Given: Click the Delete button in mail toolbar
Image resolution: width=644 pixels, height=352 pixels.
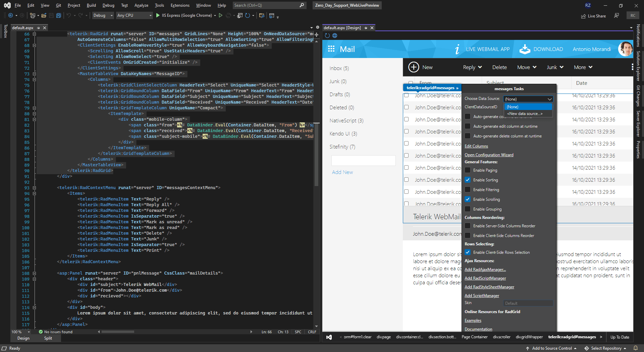Looking at the screenshot, I should pos(499,67).
